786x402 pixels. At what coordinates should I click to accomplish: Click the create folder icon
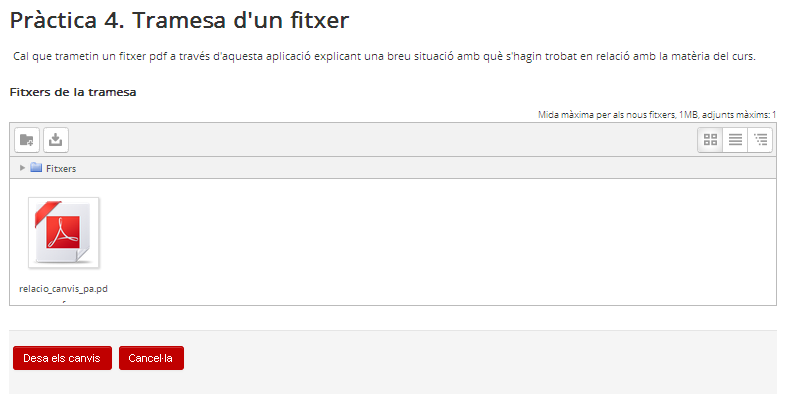click(x=27, y=140)
